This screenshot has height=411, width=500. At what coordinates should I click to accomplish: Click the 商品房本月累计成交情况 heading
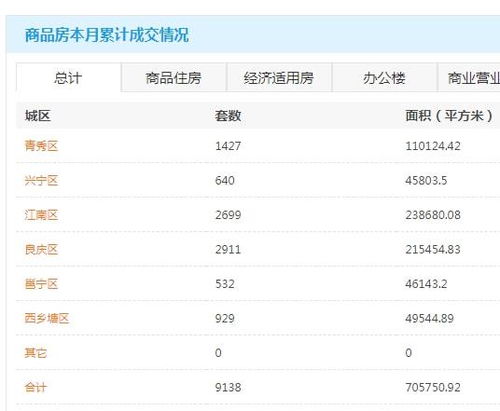tap(107, 35)
